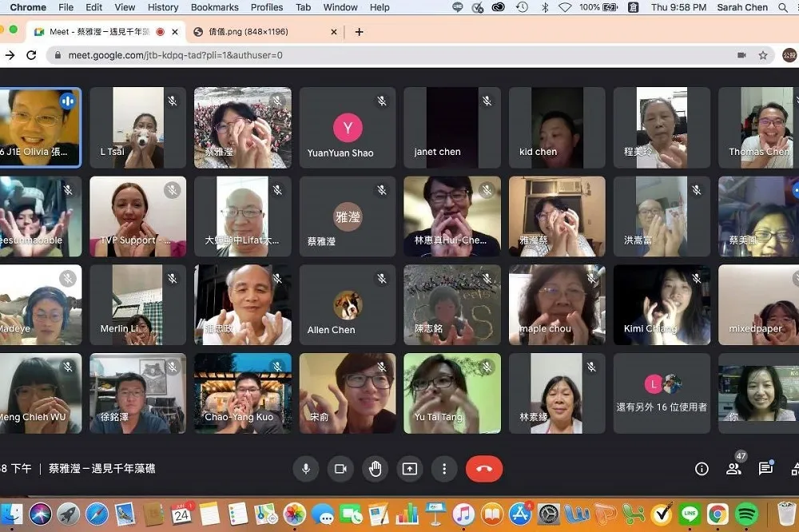799x532 pixels.
Task: Open the View menu
Action: click(x=125, y=7)
